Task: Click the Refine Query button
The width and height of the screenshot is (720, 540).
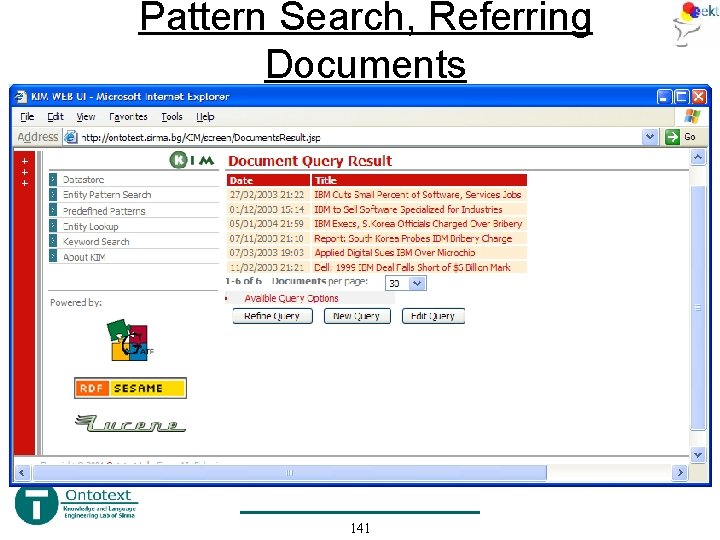Action: tap(272, 316)
